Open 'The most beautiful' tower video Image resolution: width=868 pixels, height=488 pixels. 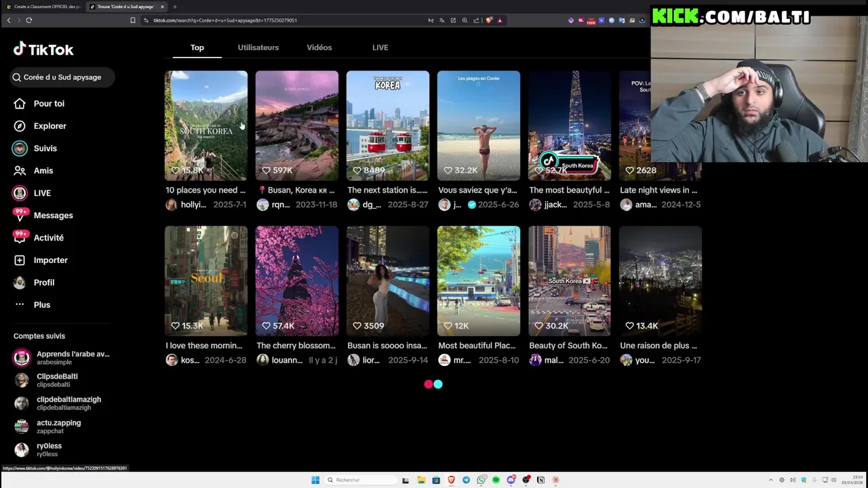click(570, 125)
